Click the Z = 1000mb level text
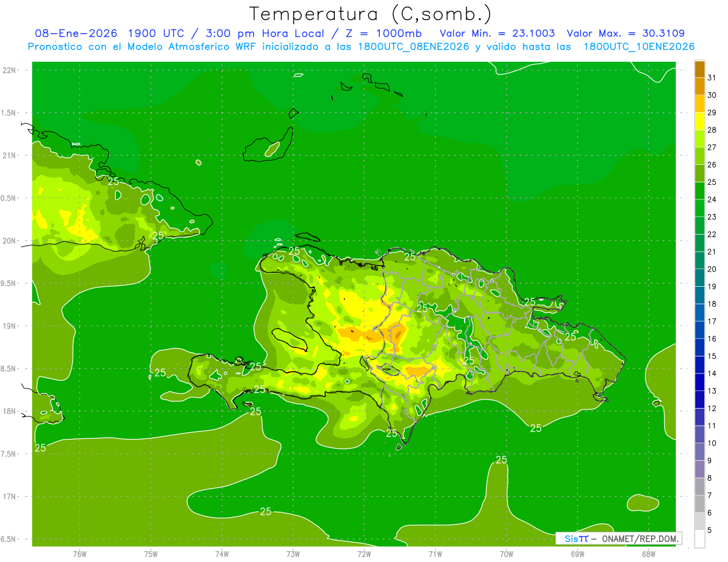The width and height of the screenshot is (728, 562). coord(385,33)
